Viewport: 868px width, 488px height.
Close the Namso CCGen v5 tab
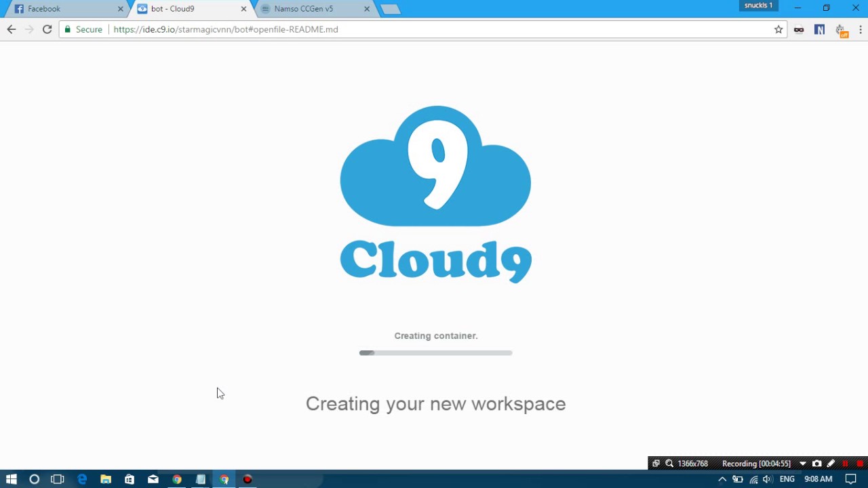(367, 9)
